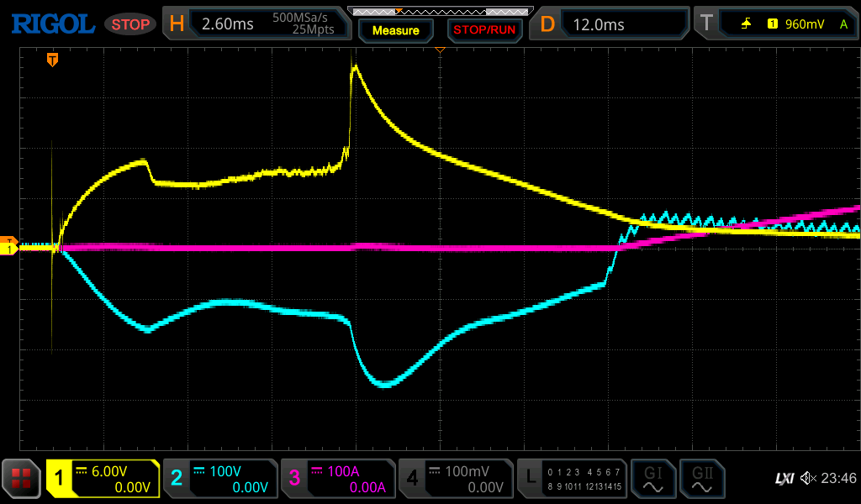Image resolution: width=861 pixels, height=504 pixels.
Task: Select the trigger rising edge icon
Action: click(x=746, y=24)
